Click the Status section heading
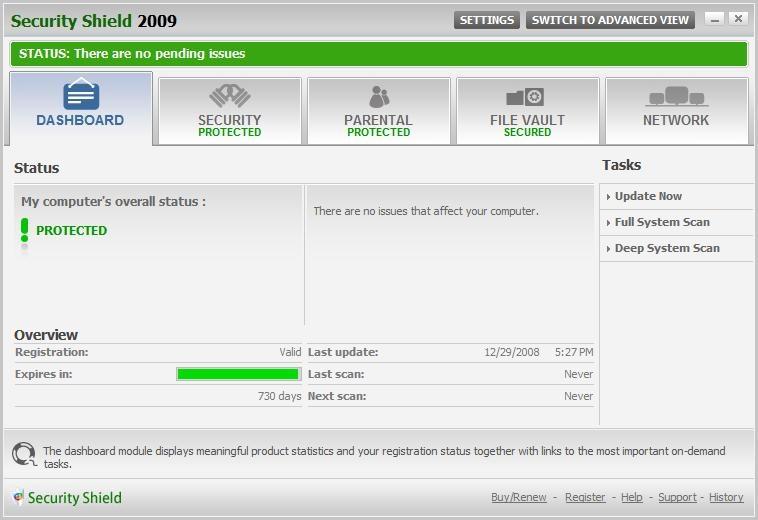The width and height of the screenshot is (758, 520). [37, 168]
